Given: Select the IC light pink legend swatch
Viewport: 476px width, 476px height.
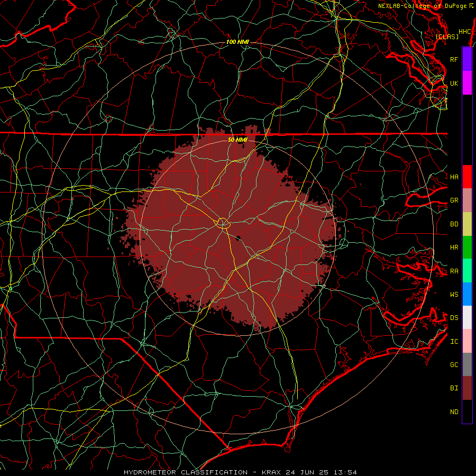Looking at the screenshot, I should 467,341.
